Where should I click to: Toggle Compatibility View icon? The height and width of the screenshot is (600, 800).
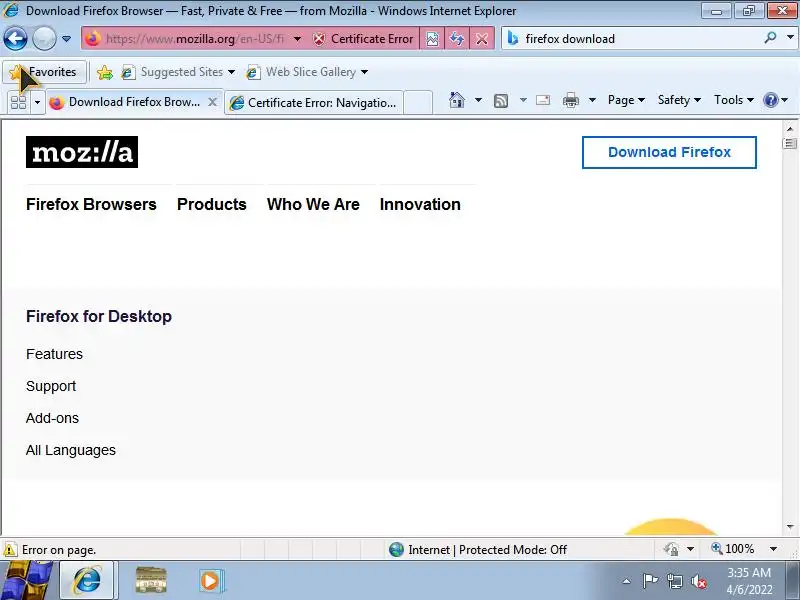point(432,39)
